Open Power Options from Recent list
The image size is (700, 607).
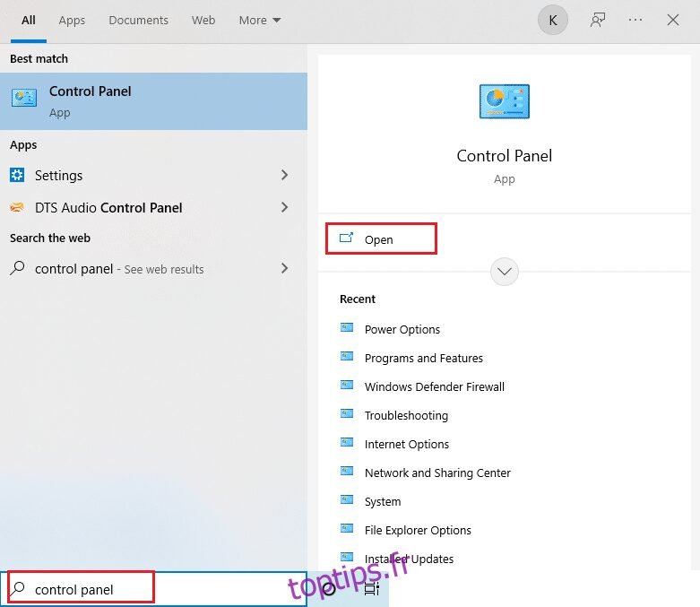(x=402, y=329)
